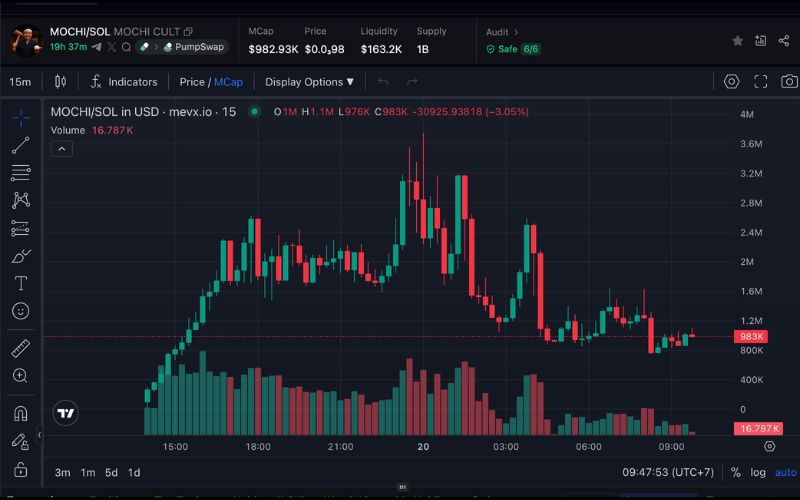Click the undo arrow

point(383,82)
